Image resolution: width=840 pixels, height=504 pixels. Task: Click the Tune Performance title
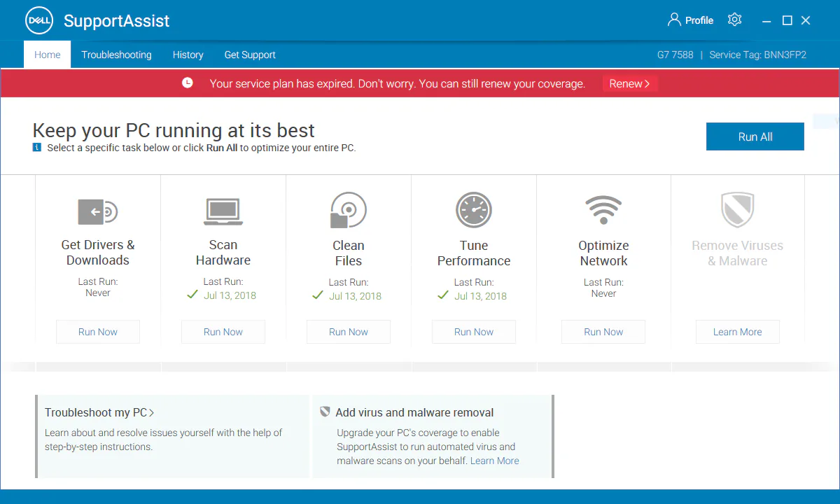474,253
